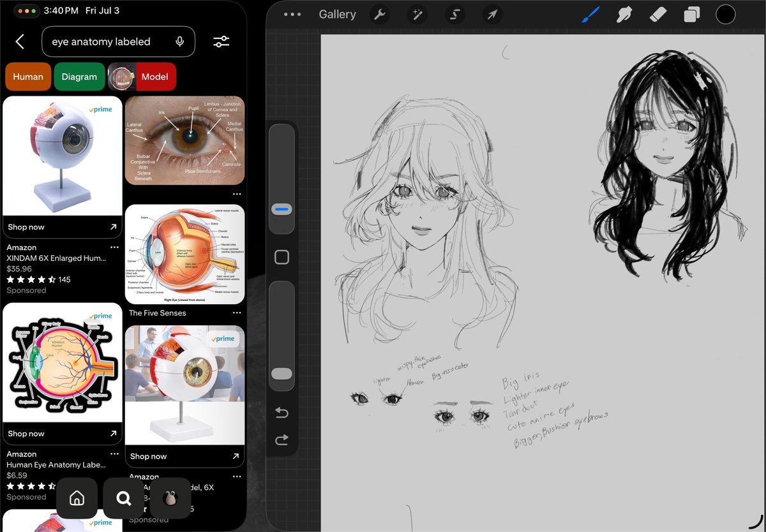766x532 pixels.
Task: Select the Transform arrow tool
Action: pyautogui.click(x=492, y=14)
